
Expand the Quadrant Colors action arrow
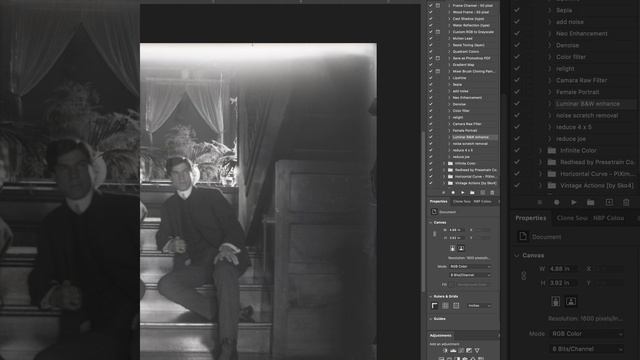coord(449,51)
